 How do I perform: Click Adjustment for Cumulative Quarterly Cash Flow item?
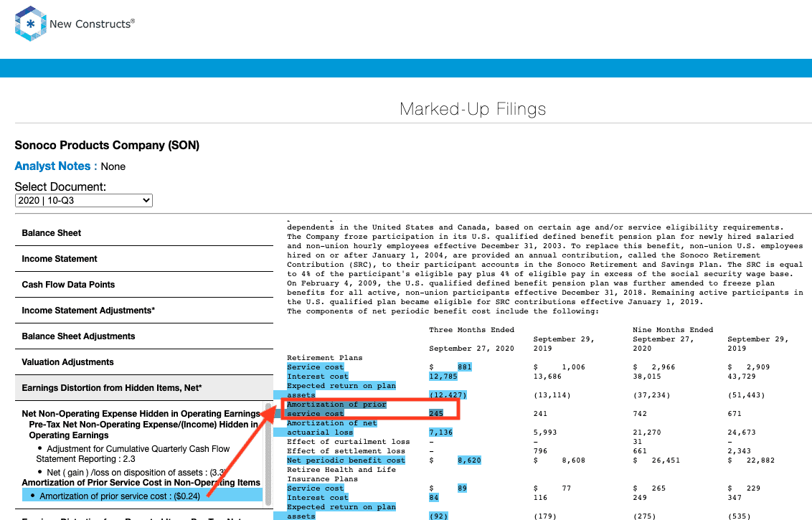pos(133,454)
